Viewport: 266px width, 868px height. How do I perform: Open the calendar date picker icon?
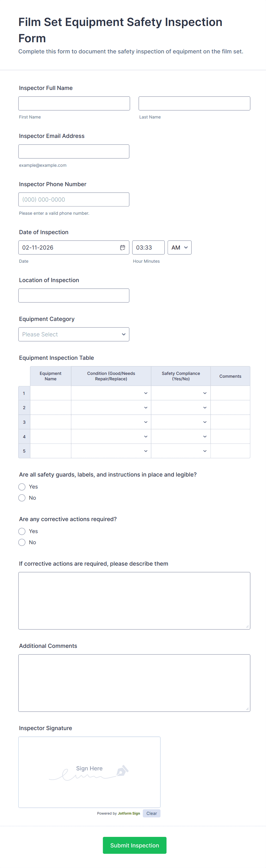click(122, 247)
